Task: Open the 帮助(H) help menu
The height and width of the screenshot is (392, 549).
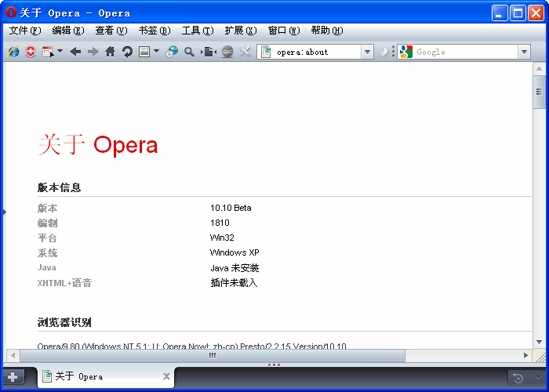Action: pyautogui.click(x=326, y=31)
